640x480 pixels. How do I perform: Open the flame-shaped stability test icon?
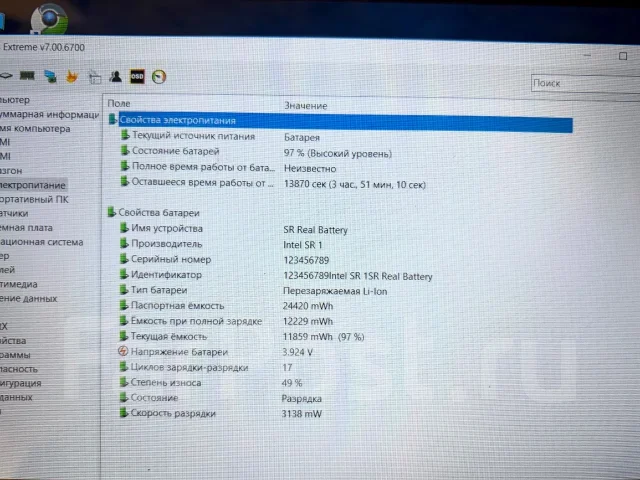(72, 76)
